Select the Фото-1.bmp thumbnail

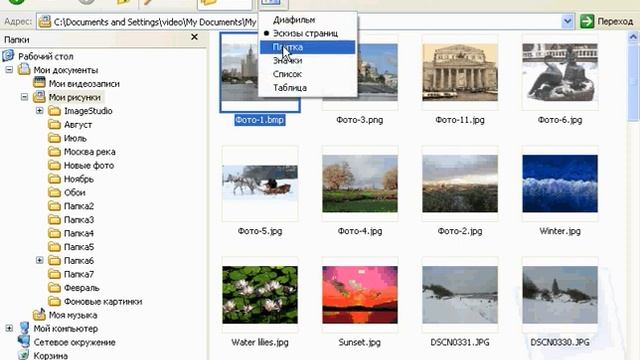tap(260, 72)
